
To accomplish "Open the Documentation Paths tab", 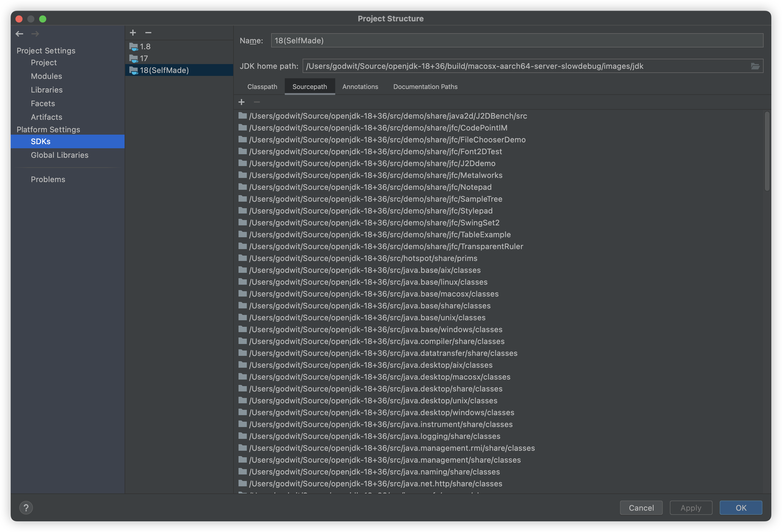I will 425,87.
